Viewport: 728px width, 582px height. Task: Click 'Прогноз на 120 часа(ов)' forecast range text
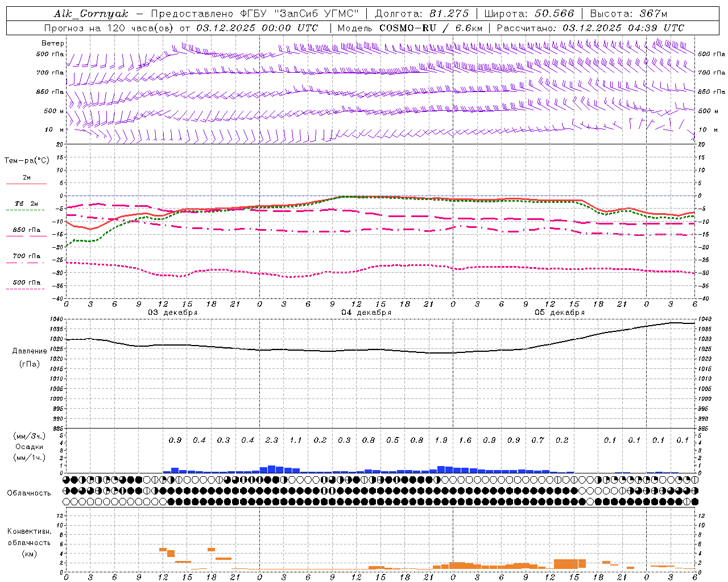[109, 28]
